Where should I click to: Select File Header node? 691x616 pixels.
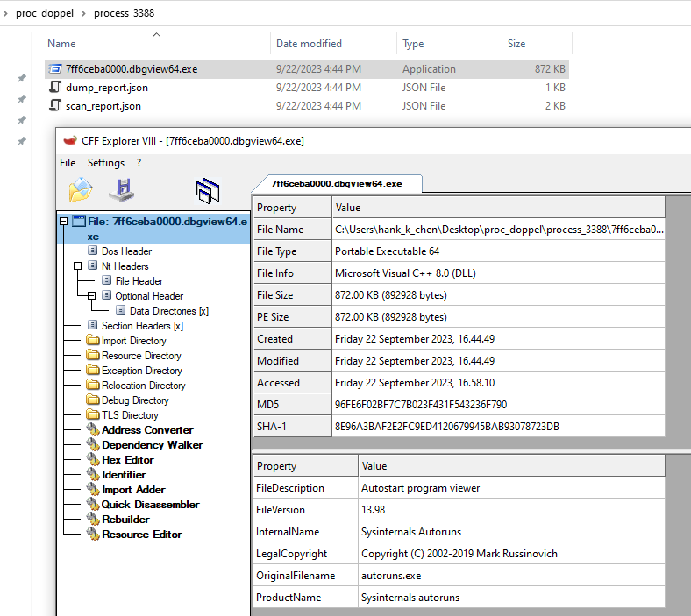coord(139,281)
